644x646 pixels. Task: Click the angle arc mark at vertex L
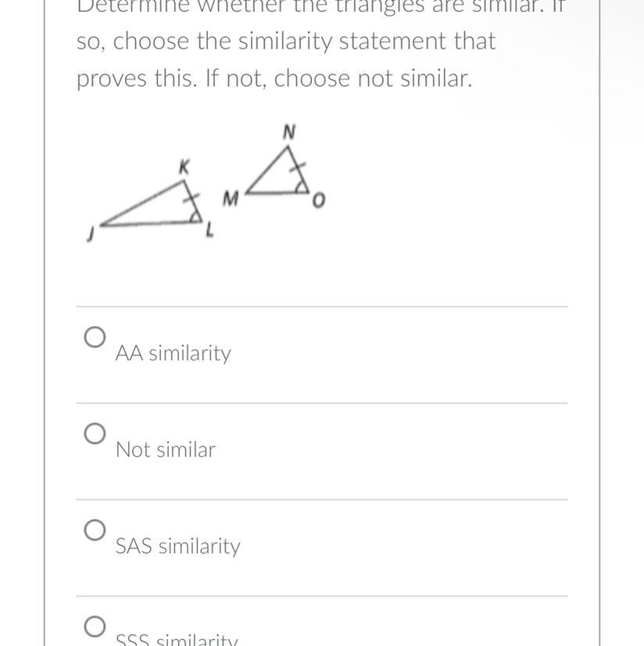(x=195, y=220)
